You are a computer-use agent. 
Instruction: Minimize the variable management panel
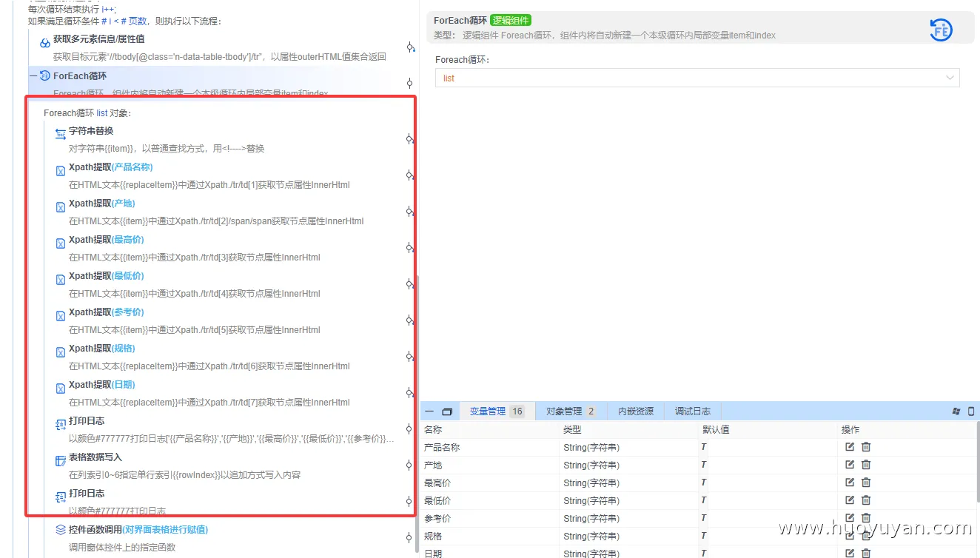click(x=429, y=411)
